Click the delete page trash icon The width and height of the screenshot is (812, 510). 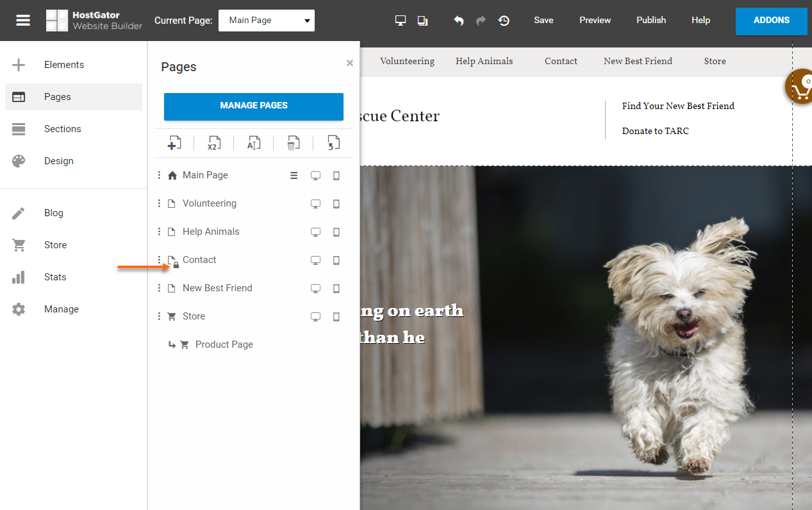click(293, 143)
